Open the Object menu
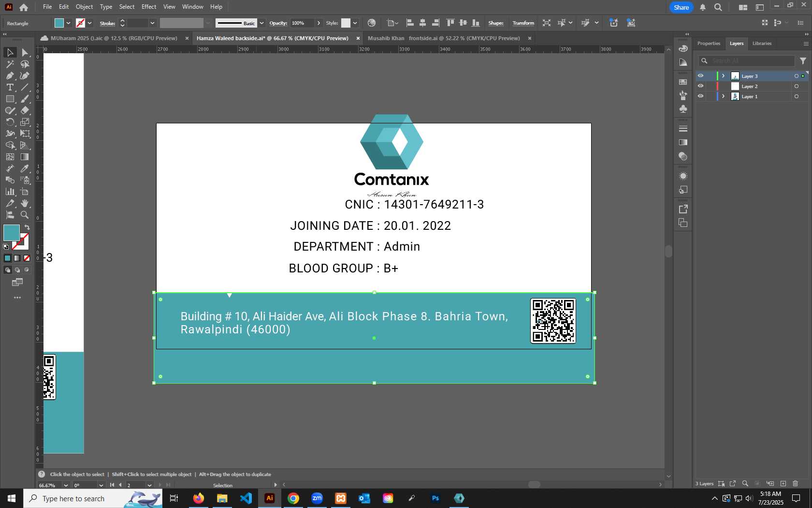 [x=84, y=7]
